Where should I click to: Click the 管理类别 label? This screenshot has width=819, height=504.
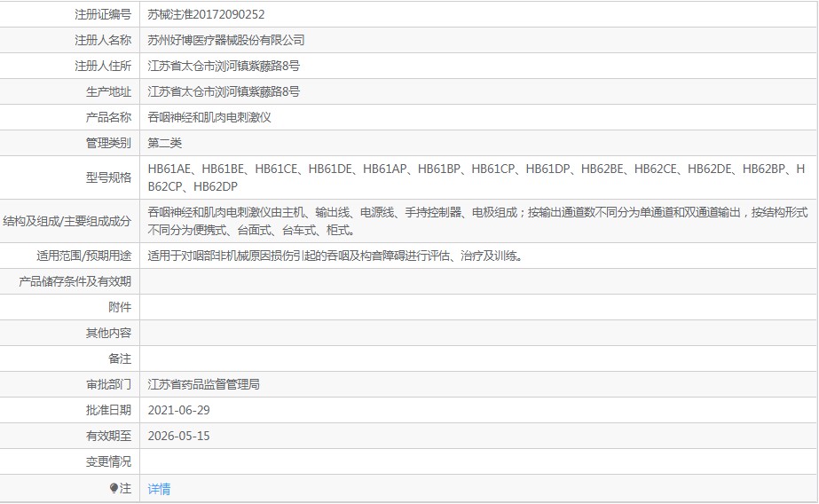point(108,143)
